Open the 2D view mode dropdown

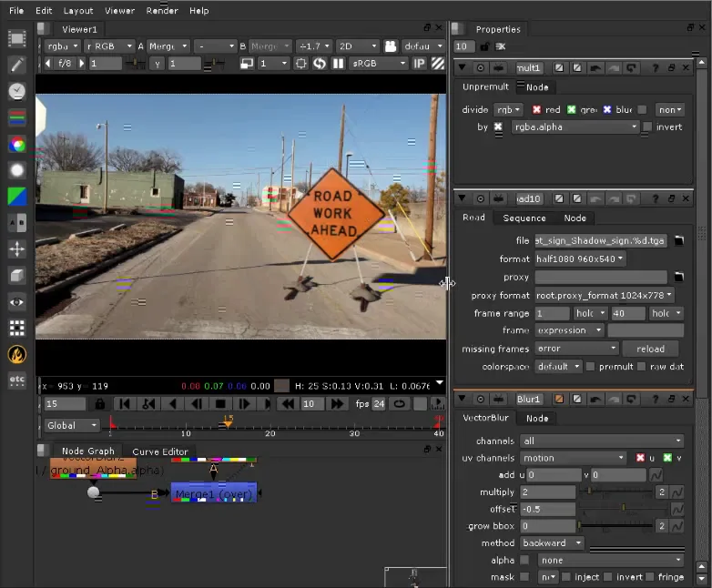pos(358,46)
